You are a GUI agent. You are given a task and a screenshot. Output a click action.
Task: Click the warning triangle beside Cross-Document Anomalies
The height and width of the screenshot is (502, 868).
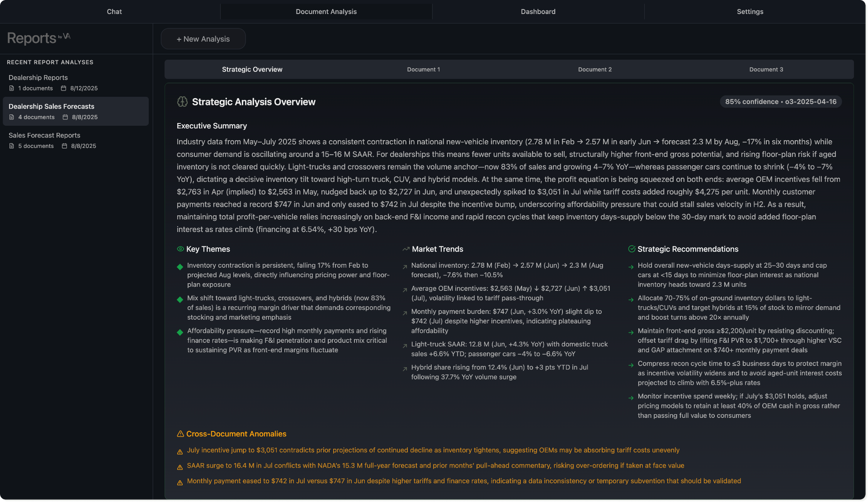(x=180, y=434)
